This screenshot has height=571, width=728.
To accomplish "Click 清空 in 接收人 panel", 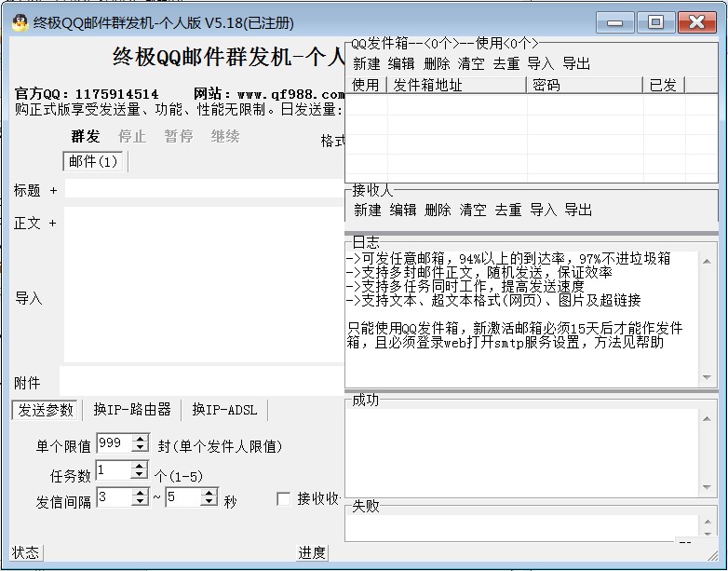I will 473,210.
